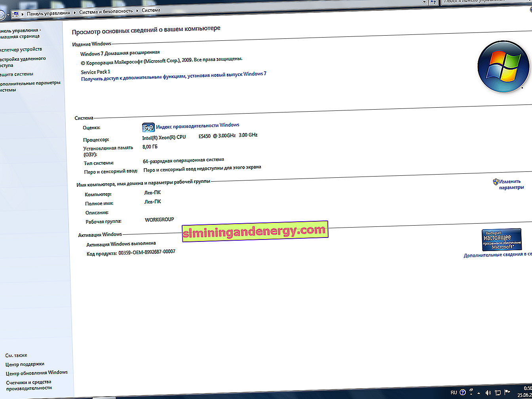Screen dimensions: 532x399
Task: Expand the arrow after Панель управления breadcrumb
Action: (x=75, y=13)
